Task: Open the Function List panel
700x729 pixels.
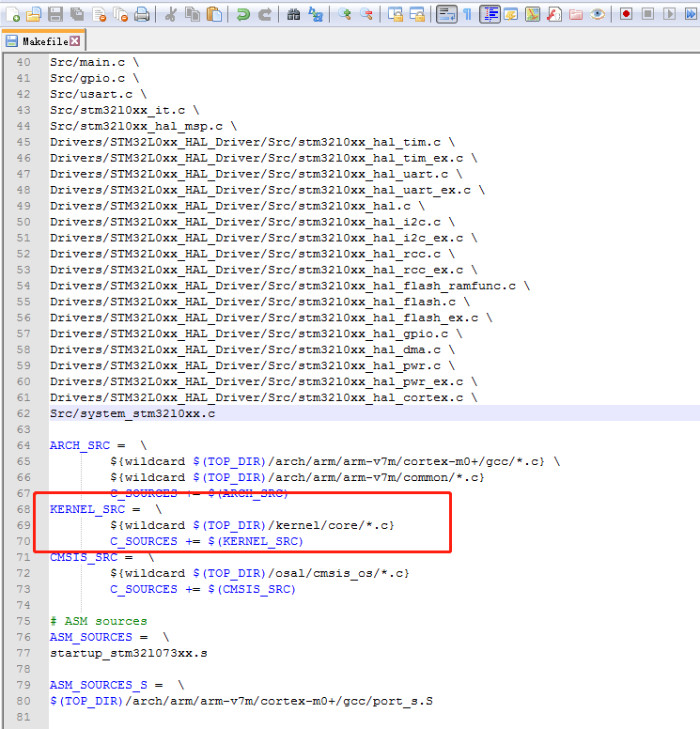Action: pos(553,14)
